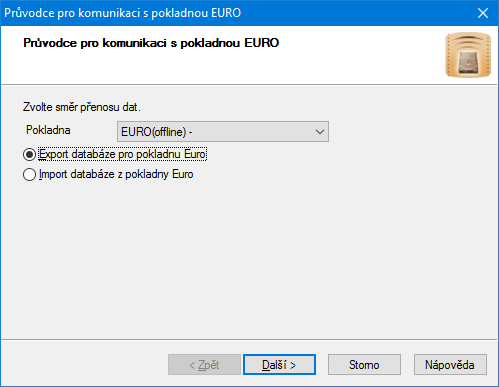Expand the Pokladna dropdown arrow
Screen dimensions: 499x387
click(x=320, y=132)
